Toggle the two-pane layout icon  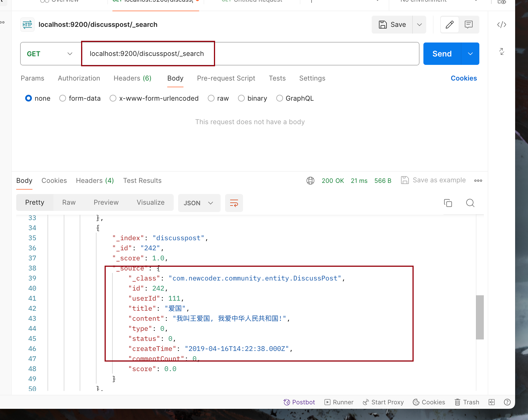(492, 402)
